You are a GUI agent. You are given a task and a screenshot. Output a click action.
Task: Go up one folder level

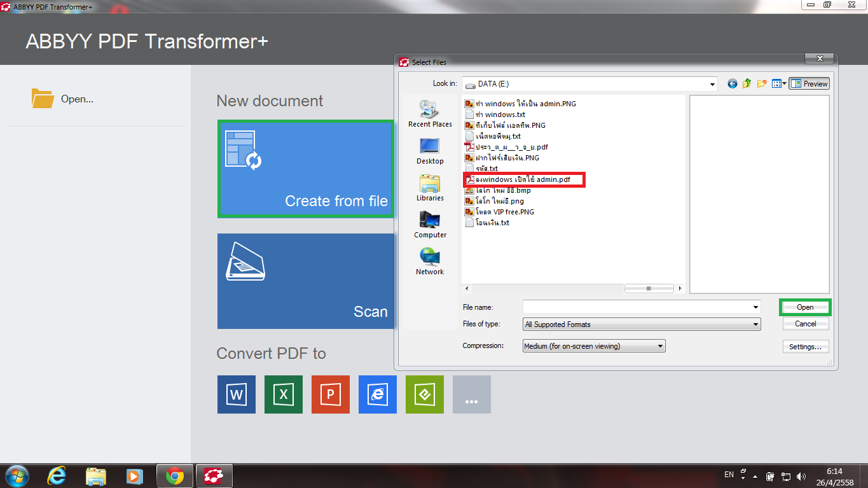[x=747, y=83]
